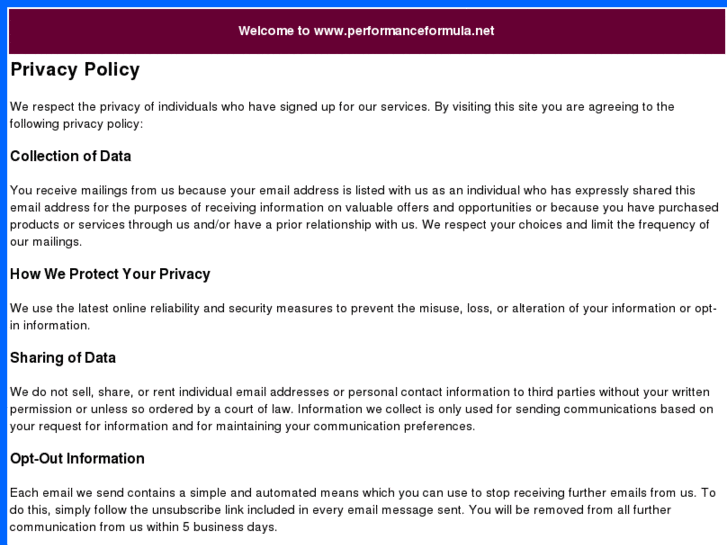
Task: Select the "Sharing of Data" heading
Action: coord(63,358)
